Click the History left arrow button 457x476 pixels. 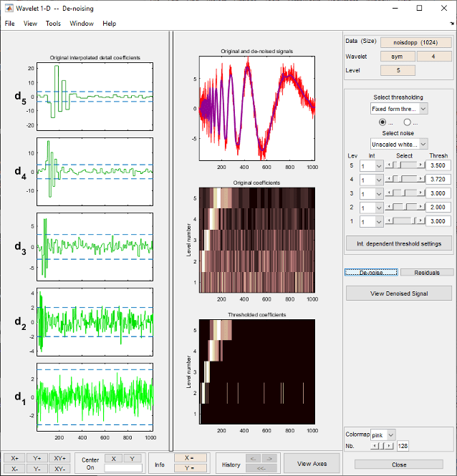[x=253, y=458]
